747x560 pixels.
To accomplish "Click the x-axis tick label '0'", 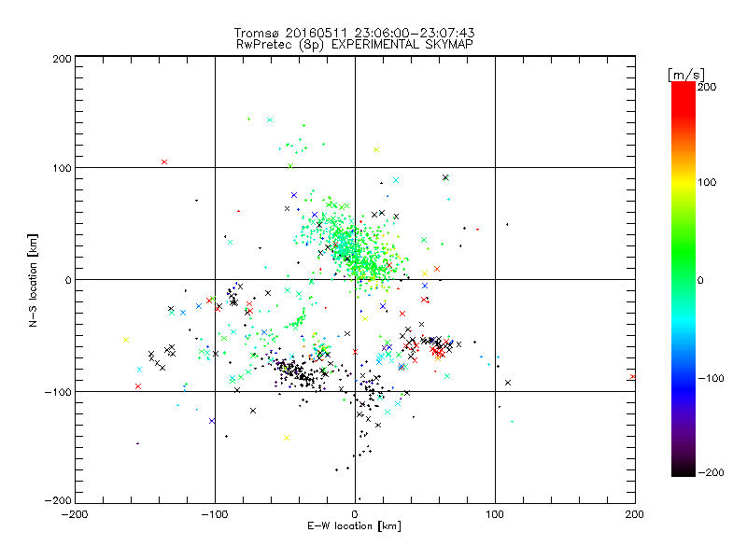I will tap(355, 515).
